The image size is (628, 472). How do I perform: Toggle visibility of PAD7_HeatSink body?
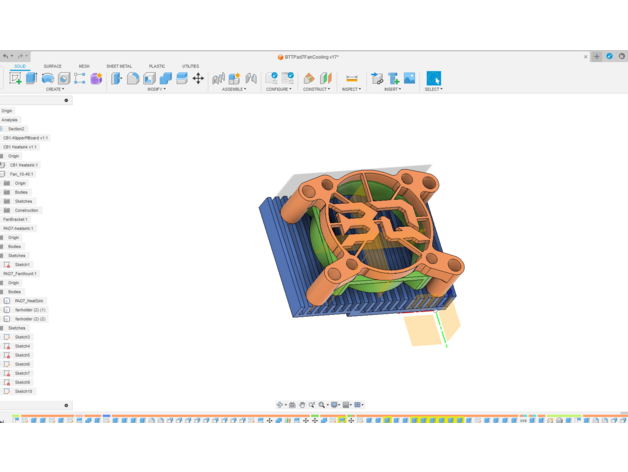7,301
